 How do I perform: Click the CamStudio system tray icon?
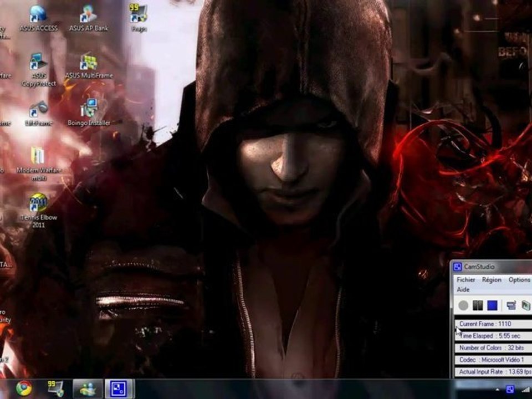510,390
